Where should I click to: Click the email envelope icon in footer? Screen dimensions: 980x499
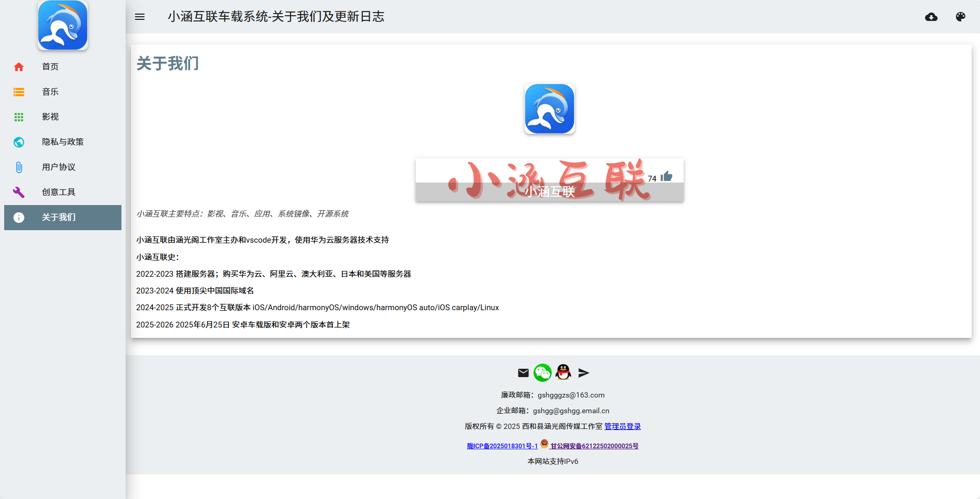pos(523,373)
